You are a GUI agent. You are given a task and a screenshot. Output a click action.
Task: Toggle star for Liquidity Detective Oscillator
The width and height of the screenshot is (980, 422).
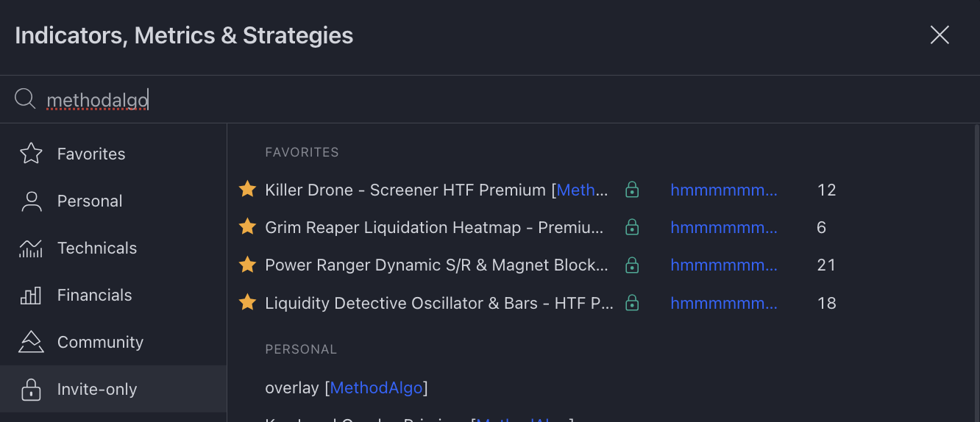click(247, 302)
